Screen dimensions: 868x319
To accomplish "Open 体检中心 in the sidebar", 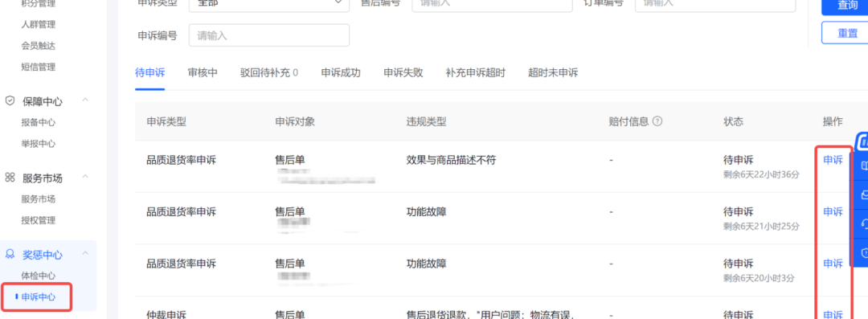I will click(x=39, y=276).
